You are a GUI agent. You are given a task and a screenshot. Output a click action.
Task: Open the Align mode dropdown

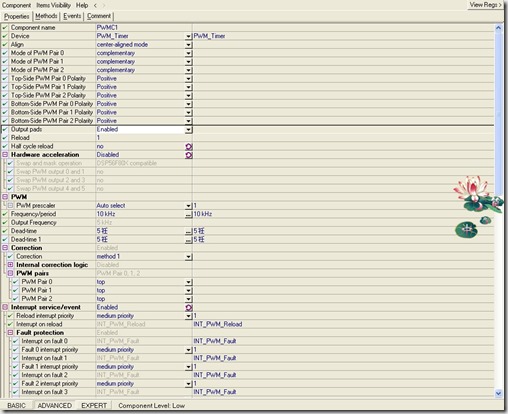pyautogui.click(x=188, y=45)
